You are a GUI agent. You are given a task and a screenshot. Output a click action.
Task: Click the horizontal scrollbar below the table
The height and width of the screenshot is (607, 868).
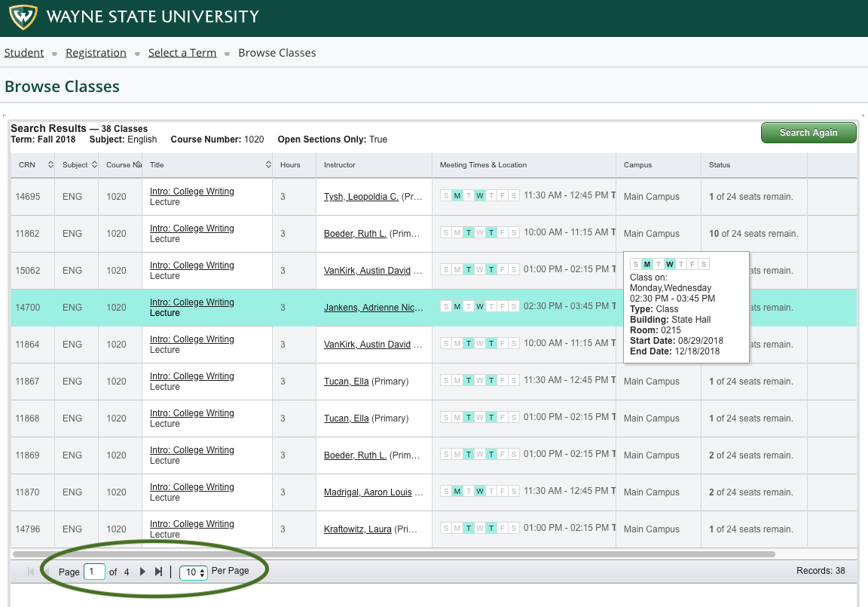point(393,553)
